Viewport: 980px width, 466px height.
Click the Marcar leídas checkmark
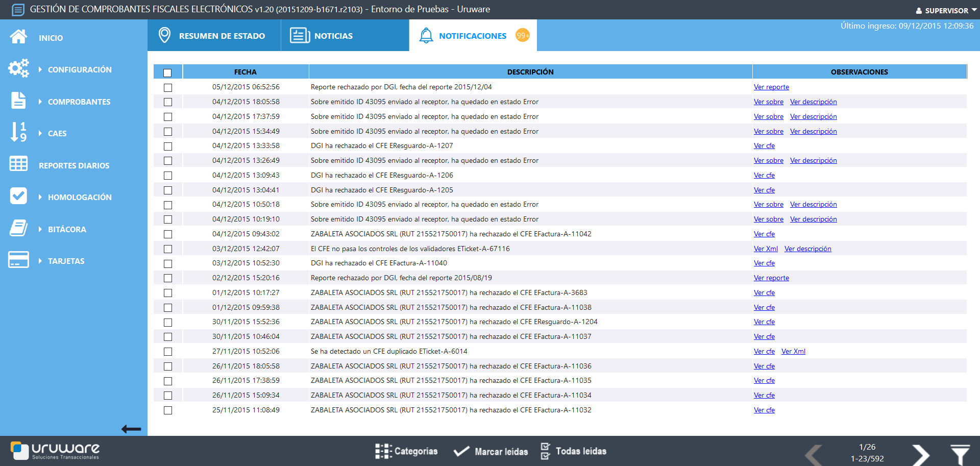461,451
